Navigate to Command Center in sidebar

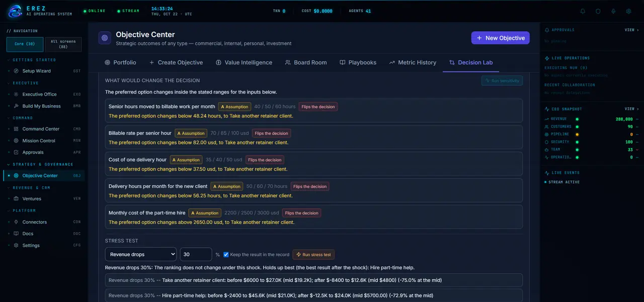(x=44, y=129)
